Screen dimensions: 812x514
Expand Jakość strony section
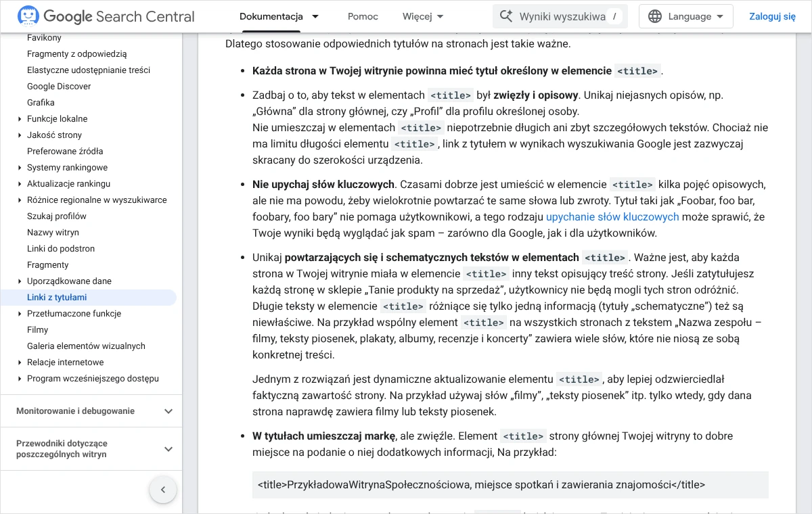coord(20,135)
